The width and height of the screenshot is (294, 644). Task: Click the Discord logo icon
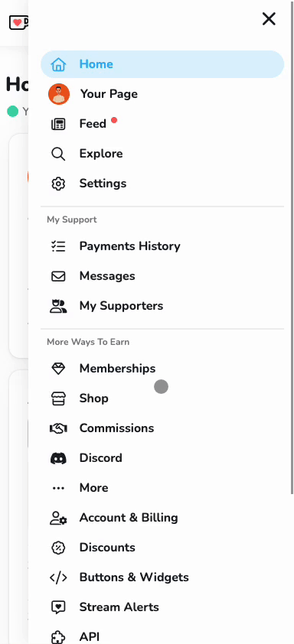[x=58, y=458]
